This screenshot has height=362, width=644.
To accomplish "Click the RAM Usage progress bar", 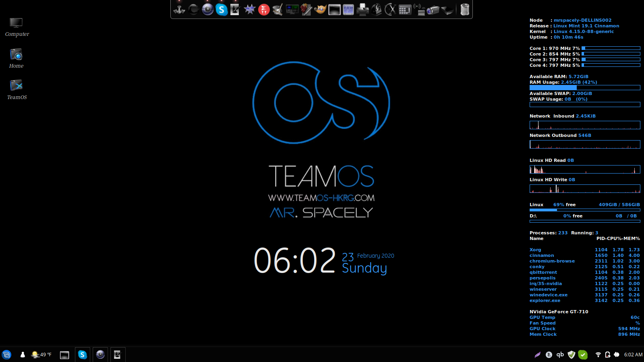I will pyautogui.click(x=585, y=87).
